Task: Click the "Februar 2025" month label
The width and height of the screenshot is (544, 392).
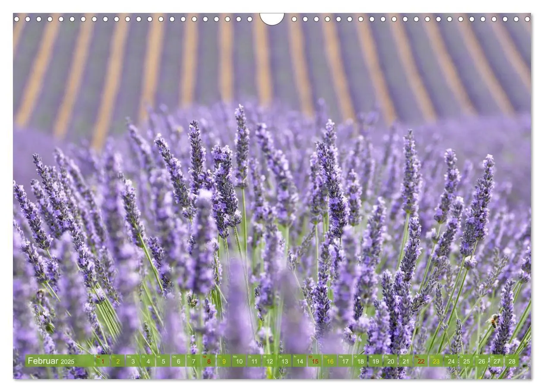Action: click(x=51, y=361)
